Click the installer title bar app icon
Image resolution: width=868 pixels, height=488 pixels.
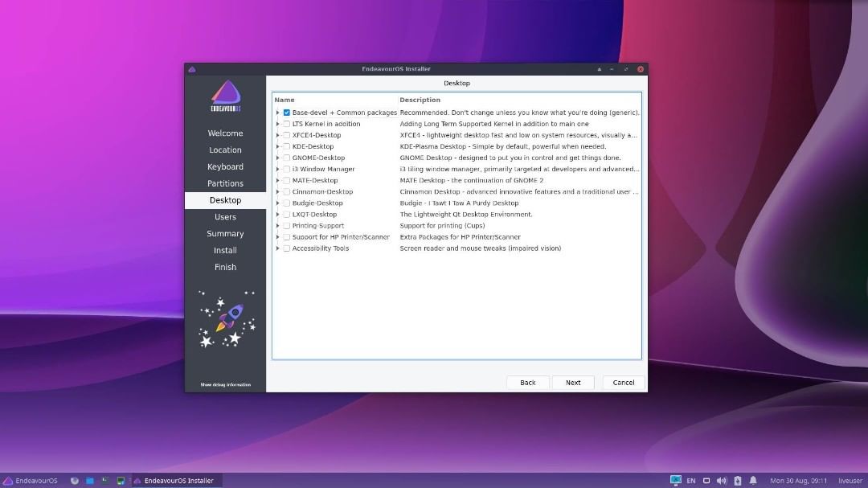pyautogui.click(x=192, y=69)
